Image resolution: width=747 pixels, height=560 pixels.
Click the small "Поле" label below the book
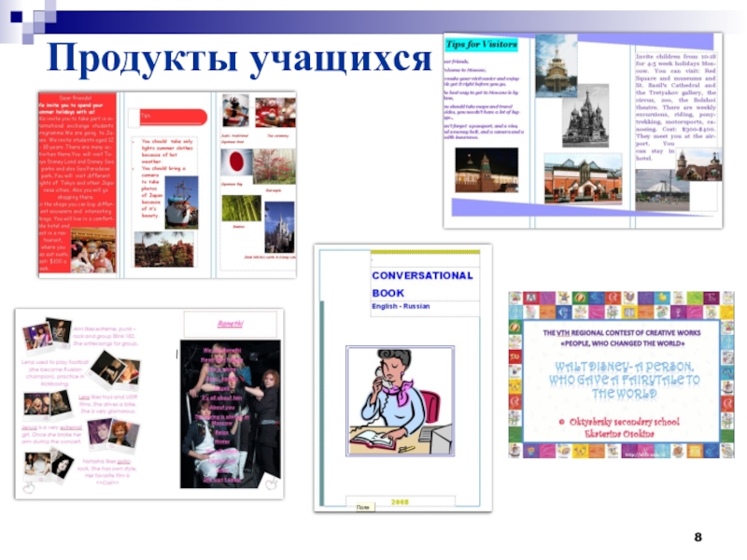(363, 508)
